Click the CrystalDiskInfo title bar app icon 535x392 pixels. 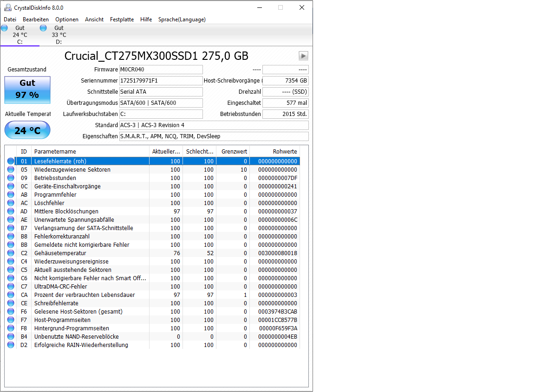click(x=7, y=7)
